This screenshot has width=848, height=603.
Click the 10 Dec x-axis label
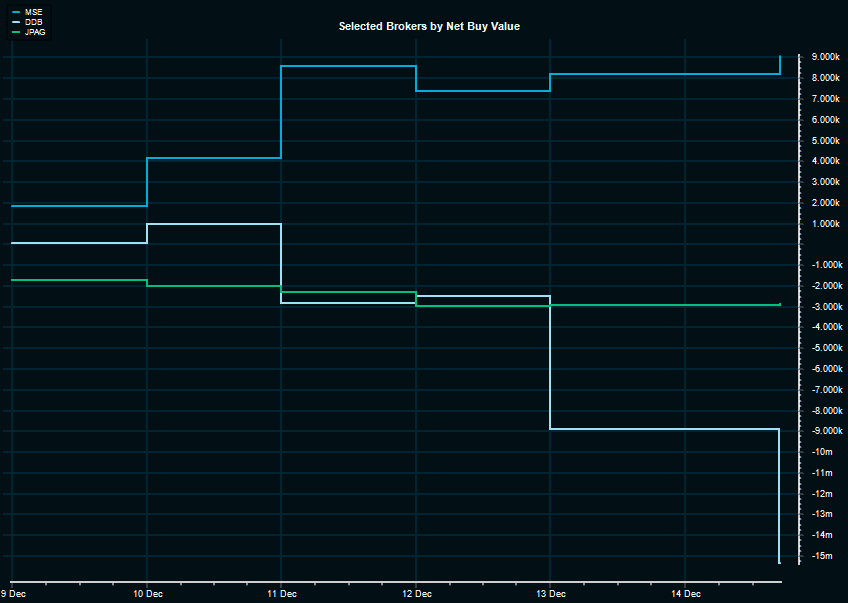147,594
